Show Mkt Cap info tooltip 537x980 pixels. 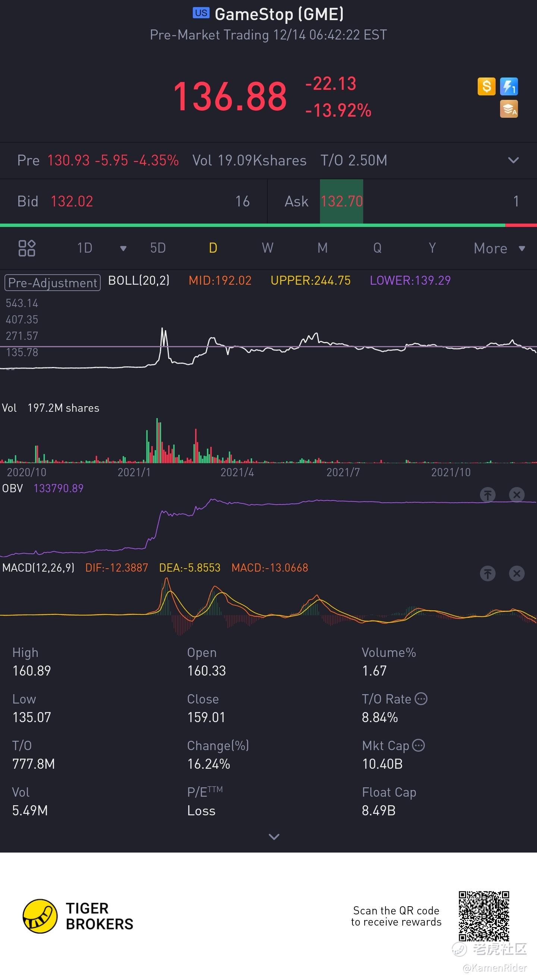click(418, 745)
